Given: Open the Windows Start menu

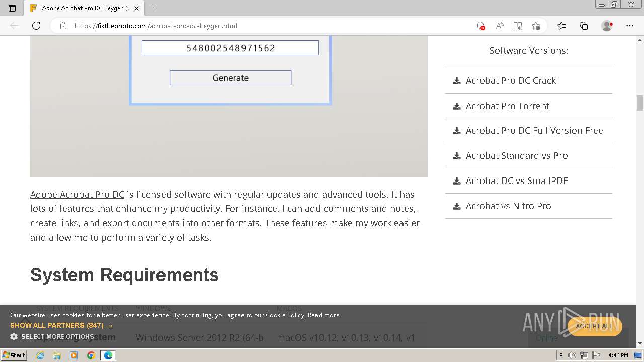Looking at the screenshot, I should pyautogui.click(x=14, y=355).
